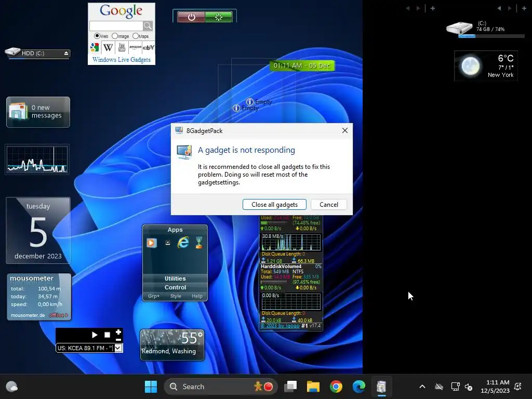532x399 pixels.
Task: Select the Web radio option
Action: (x=97, y=36)
